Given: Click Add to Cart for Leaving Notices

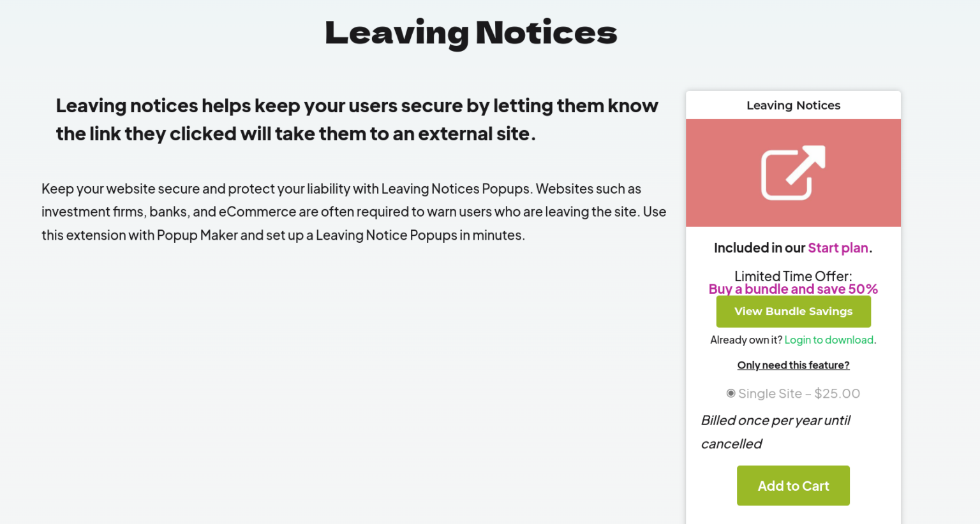Looking at the screenshot, I should 793,485.
